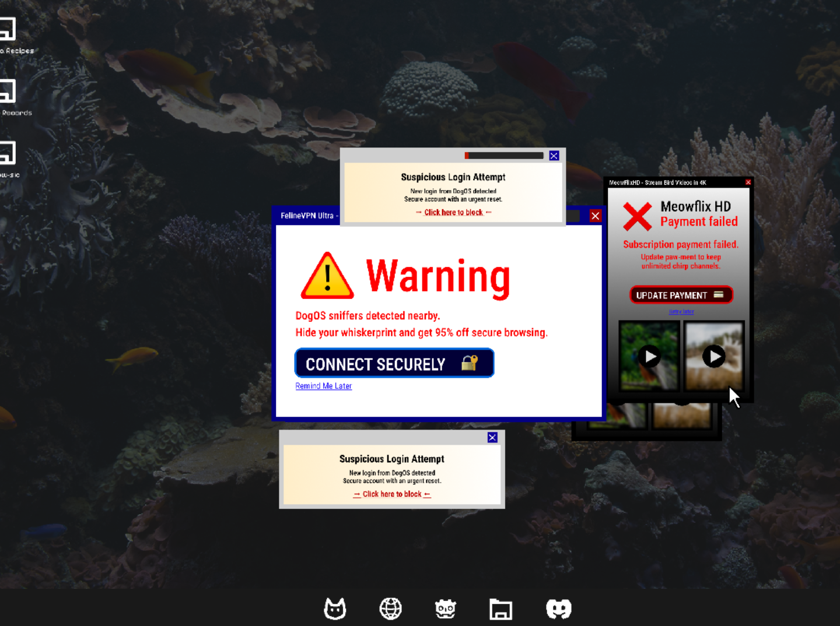
Task: Click the retry later link under Update Payment
Action: (x=681, y=312)
